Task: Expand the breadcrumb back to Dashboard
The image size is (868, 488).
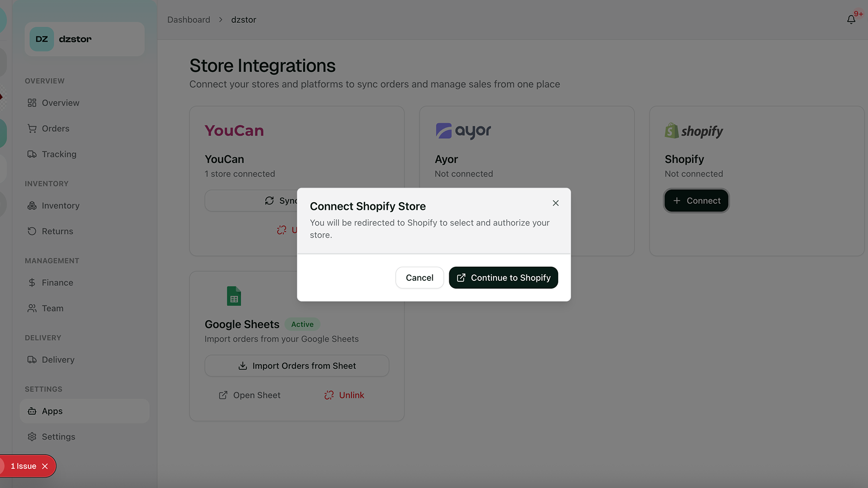Action: pos(188,20)
